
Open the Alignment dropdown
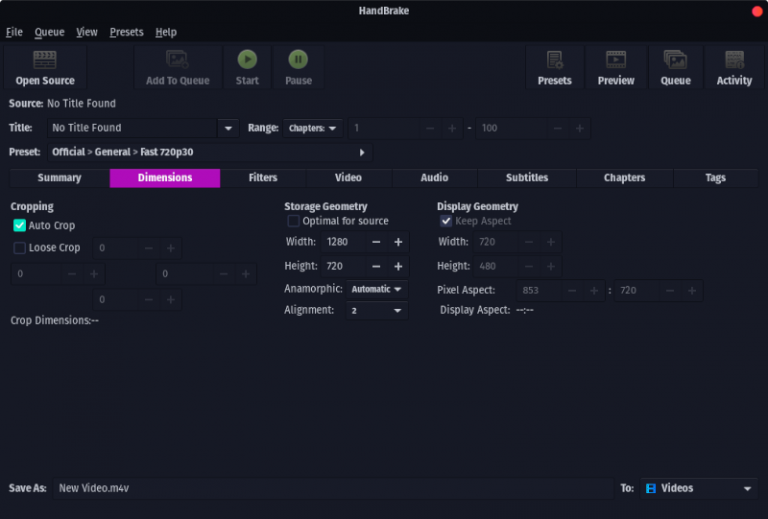point(377,311)
